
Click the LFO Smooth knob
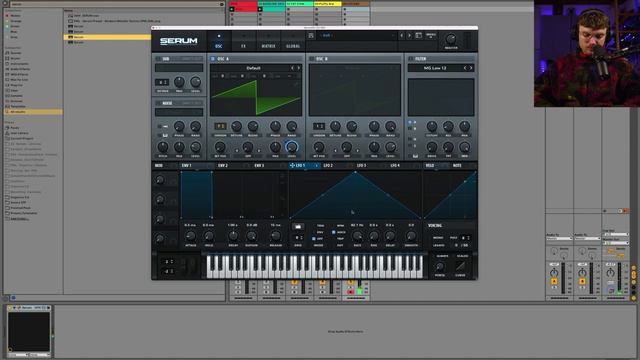(411, 236)
